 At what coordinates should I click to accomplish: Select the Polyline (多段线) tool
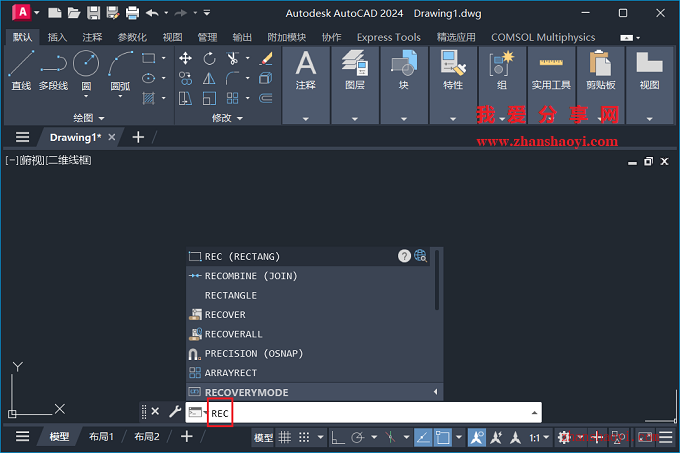pyautogui.click(x=53, y=70)
